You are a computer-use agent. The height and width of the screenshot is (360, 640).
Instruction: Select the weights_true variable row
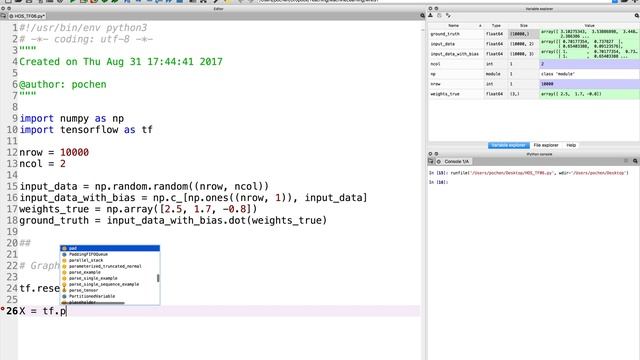coord(533,94)
